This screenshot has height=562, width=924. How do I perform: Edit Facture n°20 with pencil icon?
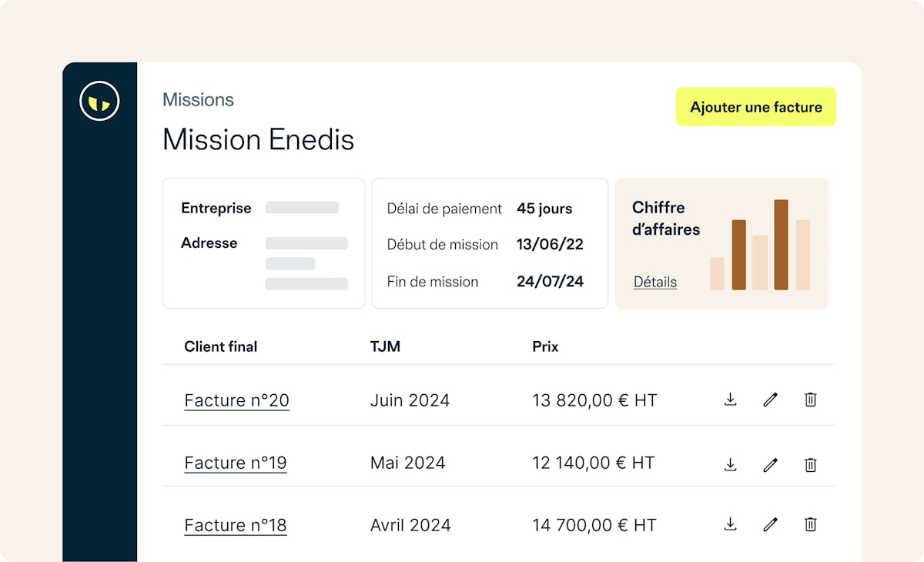coord(770,399)
